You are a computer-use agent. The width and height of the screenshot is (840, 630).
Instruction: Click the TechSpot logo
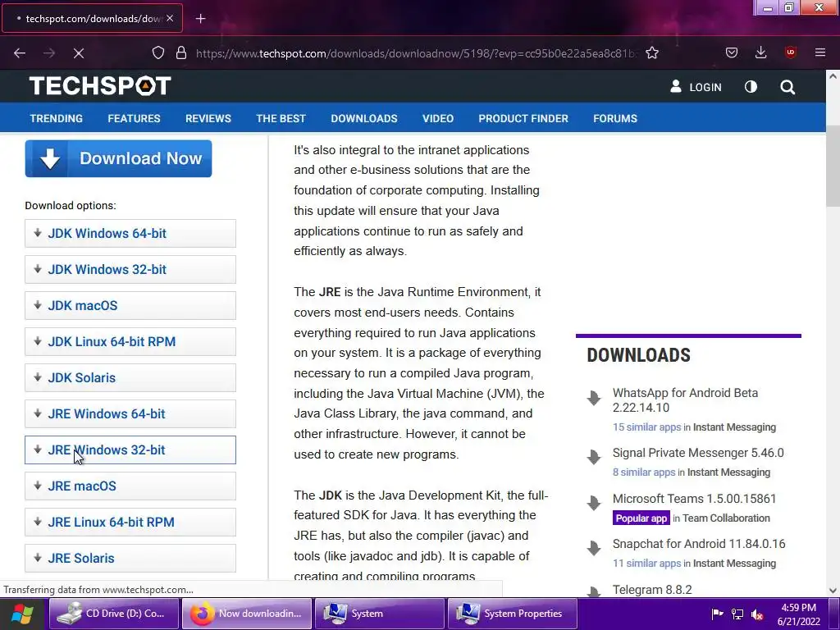100,85
